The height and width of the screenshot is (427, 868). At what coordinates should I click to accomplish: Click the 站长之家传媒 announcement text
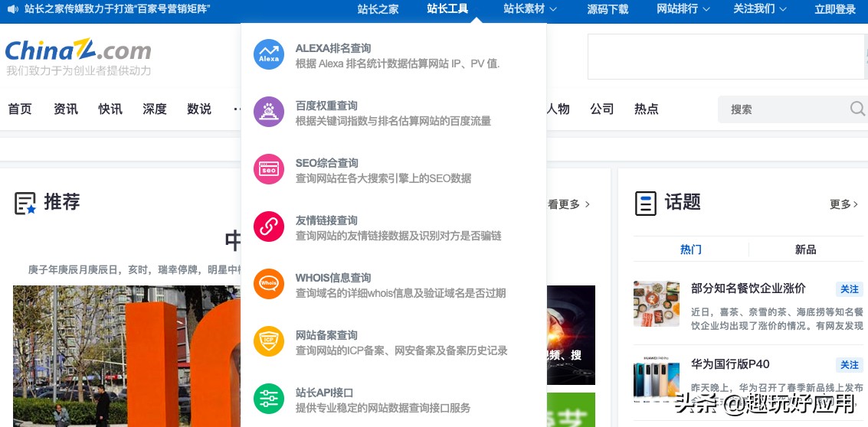[x=117, y=9]
